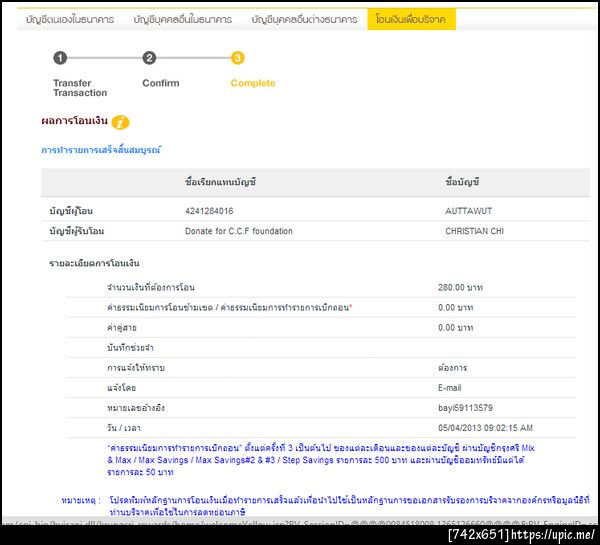
Task: Select transfer amount 280.00 บาท
Action: click(460, 287)
